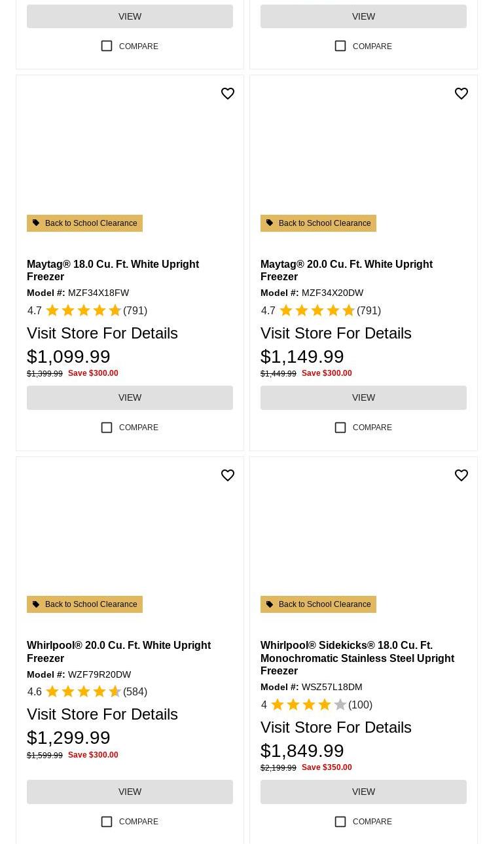504x844 pixels.
Task: Tick Compare box for Maytag MZF34X20DW
Action: [x=340, y=428]
